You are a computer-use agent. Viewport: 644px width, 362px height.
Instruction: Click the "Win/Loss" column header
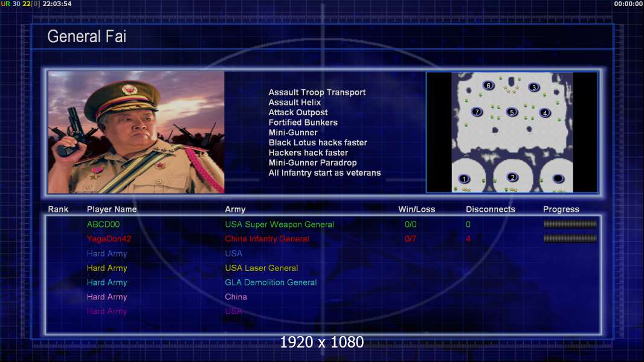point(416,209)
